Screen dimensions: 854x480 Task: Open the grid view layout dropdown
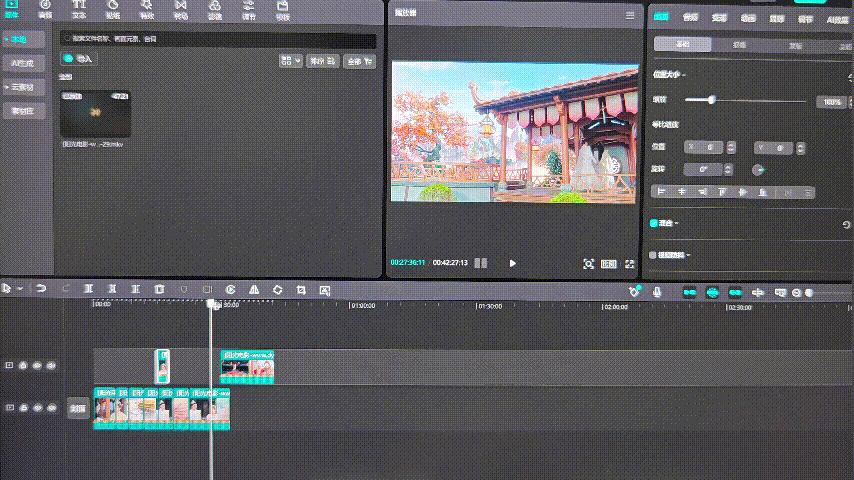click(x=290, y=61)
